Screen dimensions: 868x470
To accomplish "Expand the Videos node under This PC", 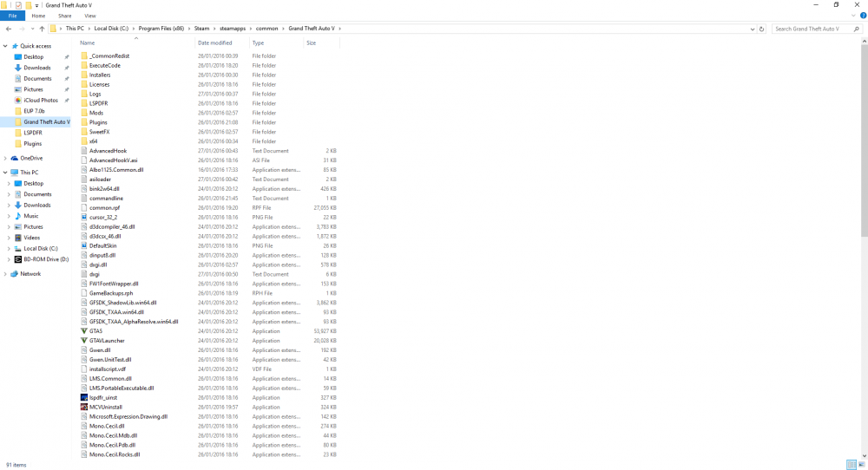I will pyautogui.click(x=9, y=238).
